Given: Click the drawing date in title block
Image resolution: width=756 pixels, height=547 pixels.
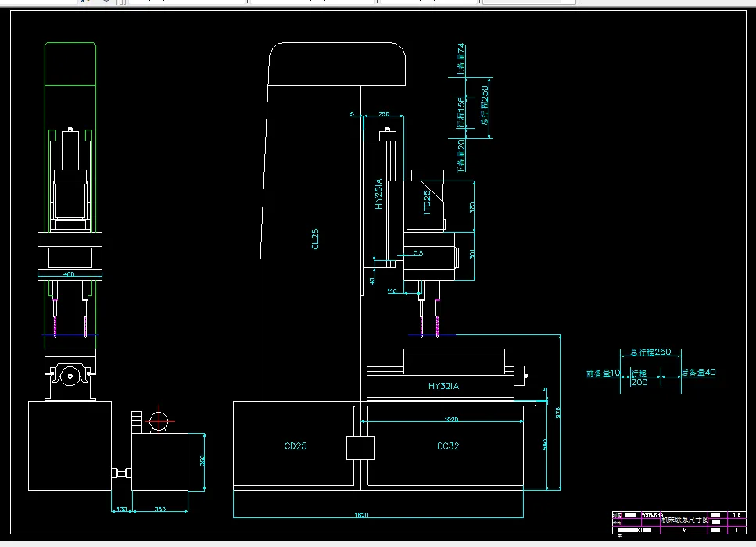Looking at the screenshot, I should (652, 515).
